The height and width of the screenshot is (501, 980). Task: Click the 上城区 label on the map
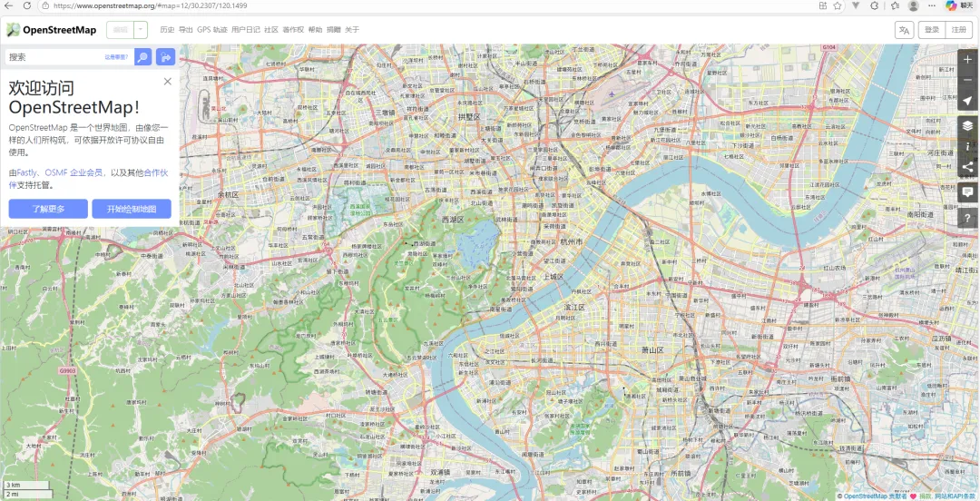pyautogui.click(x=554, y=276)
